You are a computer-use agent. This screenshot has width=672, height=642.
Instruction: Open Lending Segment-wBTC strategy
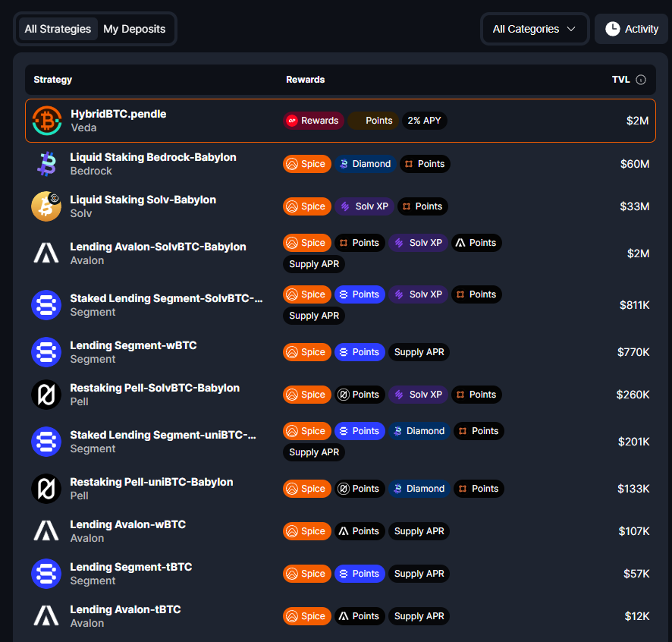pos(133,345)
